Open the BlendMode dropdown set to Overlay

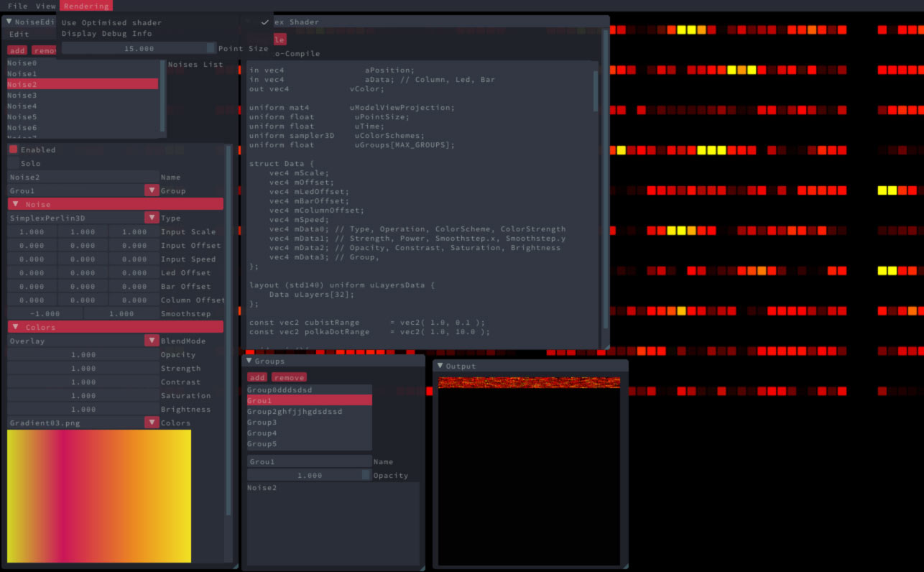pos(152,341)
